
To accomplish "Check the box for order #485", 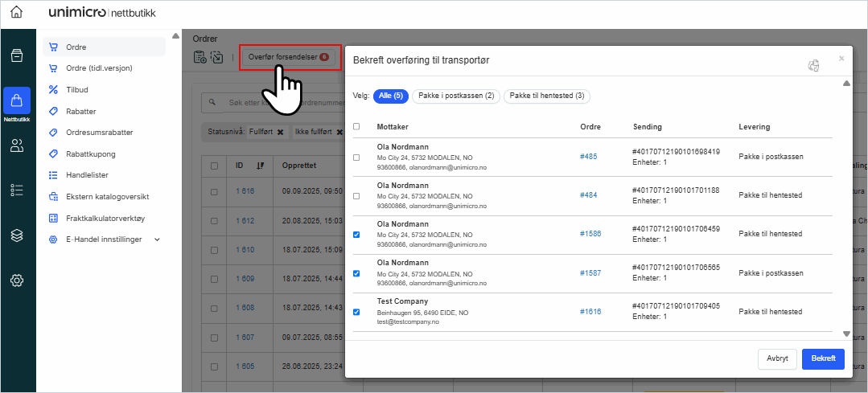I will pyautogui.click(x=356, y=158).
